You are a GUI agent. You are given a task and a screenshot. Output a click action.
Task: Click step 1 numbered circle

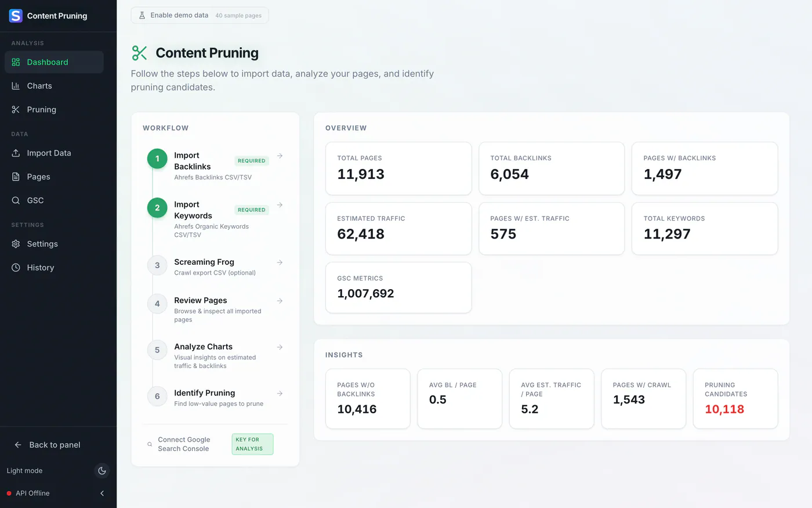click(x=157, y=158)
